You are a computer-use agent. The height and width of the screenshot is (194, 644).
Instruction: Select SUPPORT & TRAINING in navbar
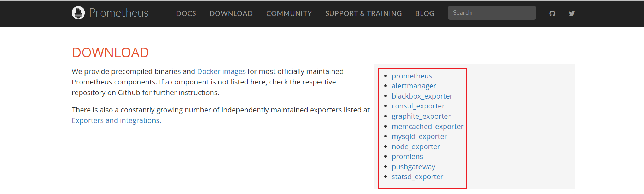tap(363, 13)
